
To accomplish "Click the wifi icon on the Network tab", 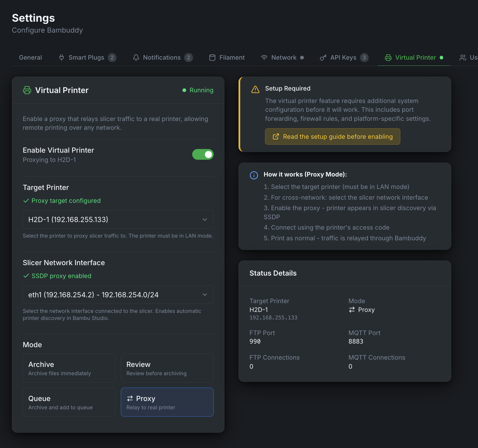I will 264,57.
